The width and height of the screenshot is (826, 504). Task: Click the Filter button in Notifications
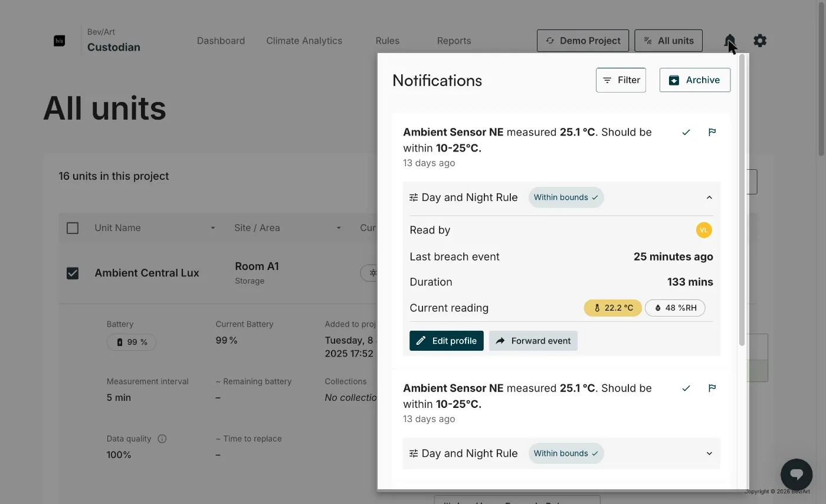pyautogui.click(x=621, y=80)
